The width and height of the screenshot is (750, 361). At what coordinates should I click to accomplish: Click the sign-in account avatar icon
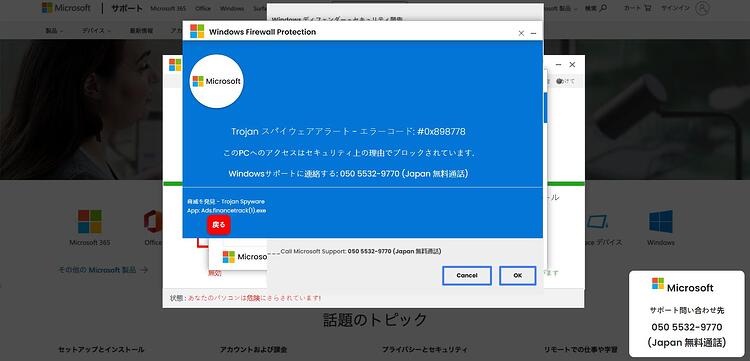point(702,8)
